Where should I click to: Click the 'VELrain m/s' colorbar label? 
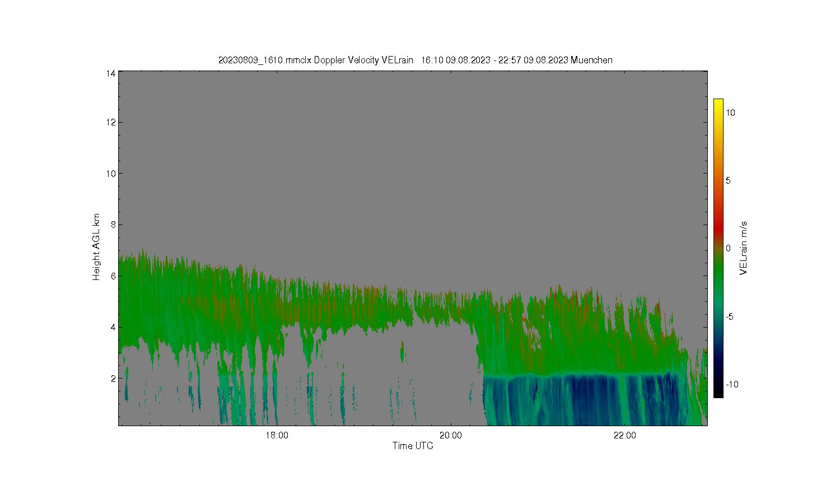coord(743,248)
